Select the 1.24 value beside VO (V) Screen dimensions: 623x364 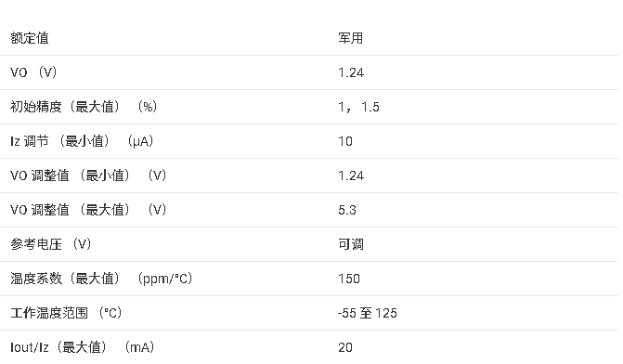coord(351,72)
